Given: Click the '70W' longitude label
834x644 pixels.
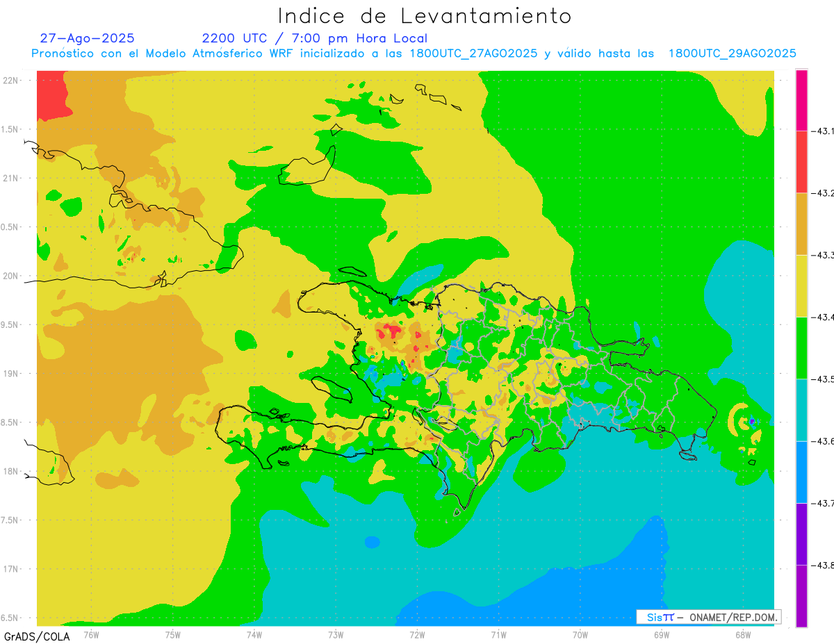Looking at the screenshot, I should pos(580,635).
